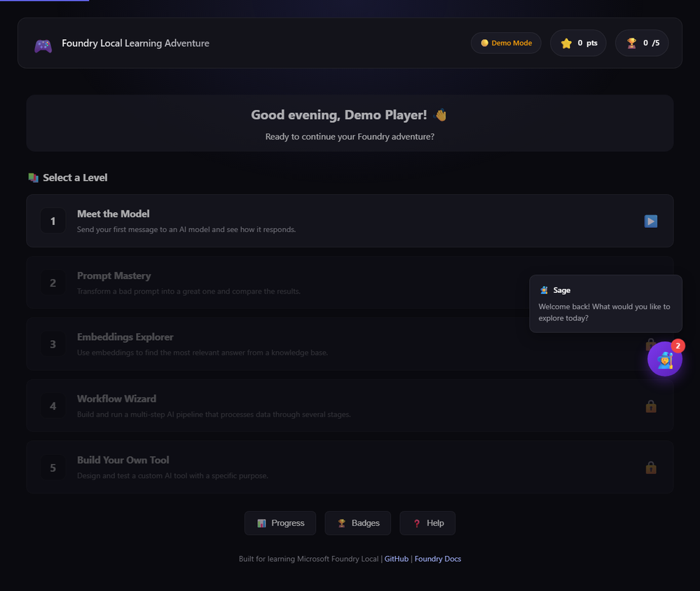
Task: Click Use embeddings to find description text
Action: coord(203,353)
